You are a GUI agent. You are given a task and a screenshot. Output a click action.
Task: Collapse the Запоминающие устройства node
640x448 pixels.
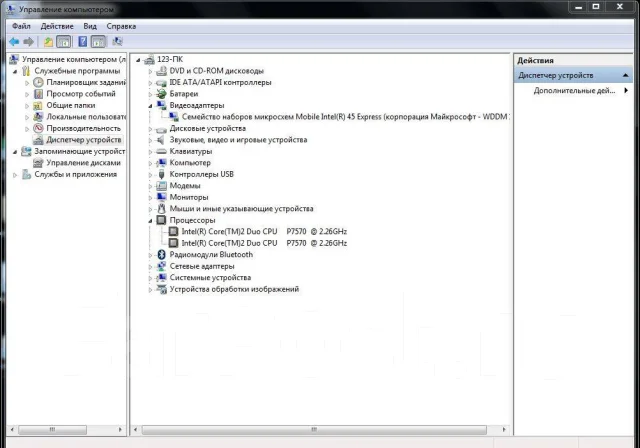pyautogui.click(x=15, y=152)
